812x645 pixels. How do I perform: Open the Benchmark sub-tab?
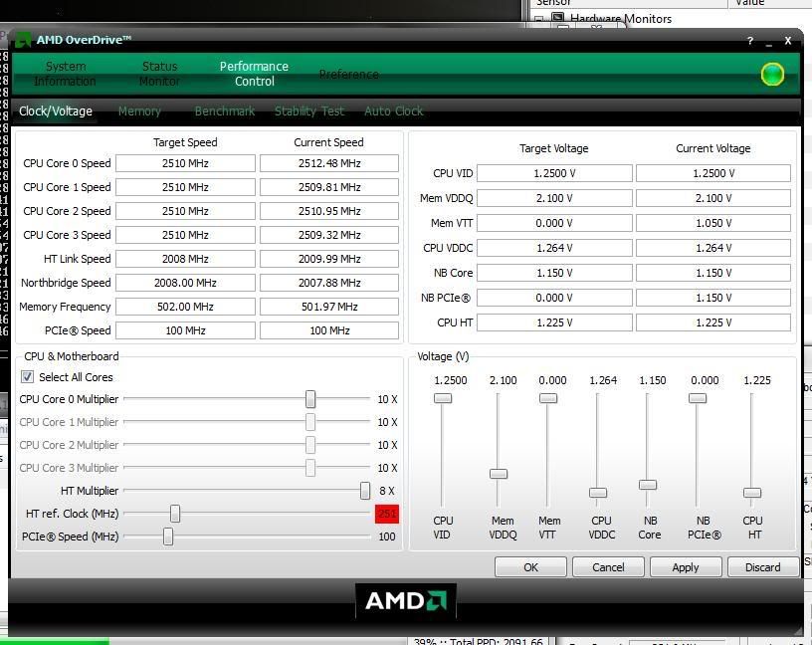(x=224, y=110)
